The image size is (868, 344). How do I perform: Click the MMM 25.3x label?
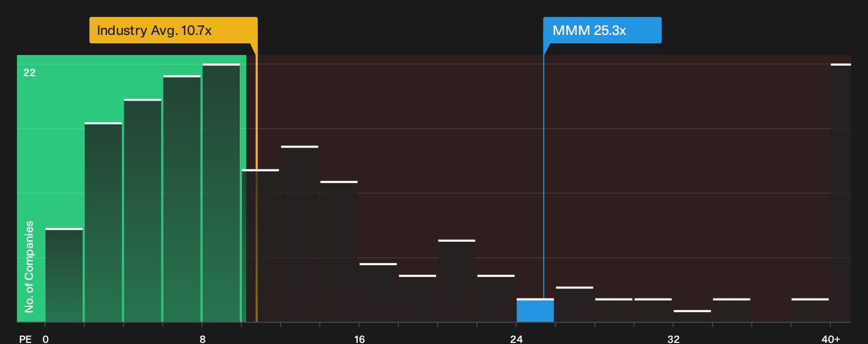coord(602,30)
